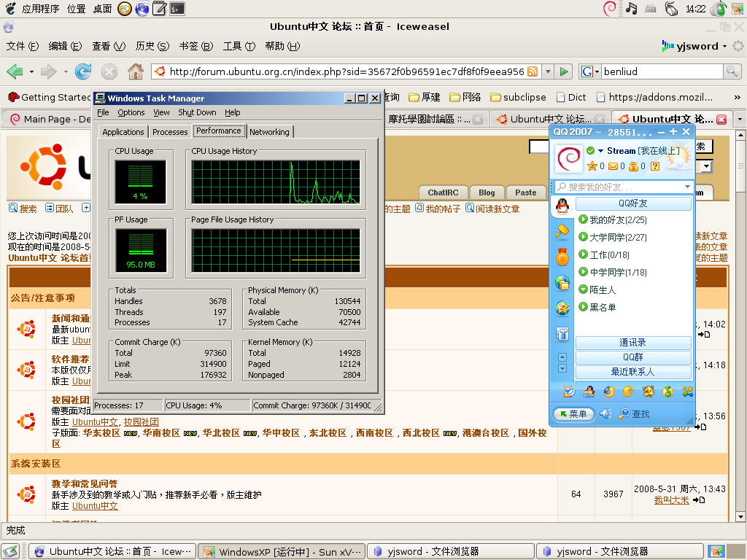This screenshot has height=560, width=747.
Task: Expand the 陌生人 group
Action: pos(583,289)
